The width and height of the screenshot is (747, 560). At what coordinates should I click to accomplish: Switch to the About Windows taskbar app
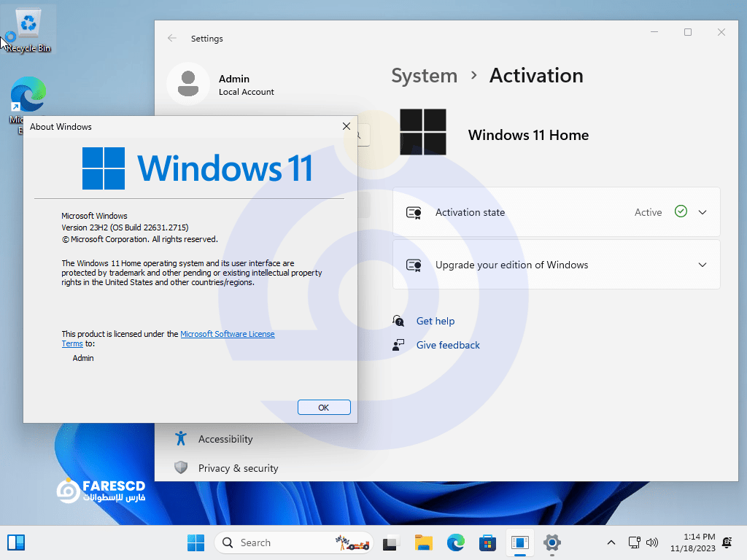(x=519, y=542)
